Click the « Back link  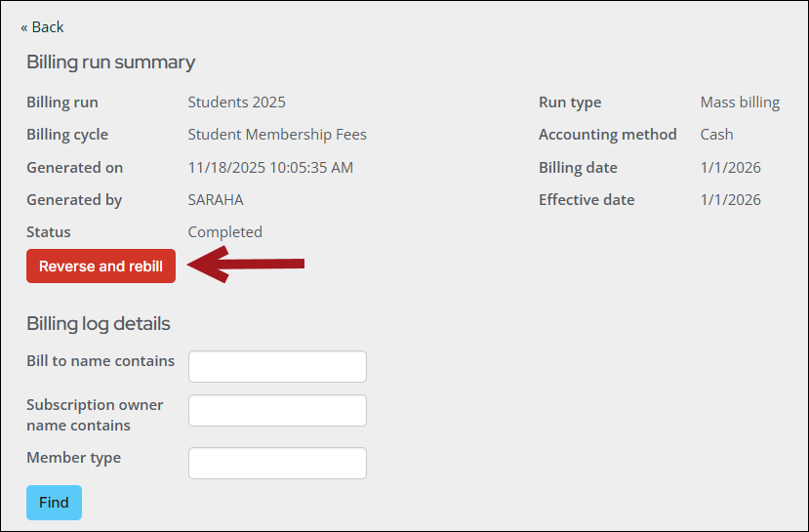(x=42, y=27)
